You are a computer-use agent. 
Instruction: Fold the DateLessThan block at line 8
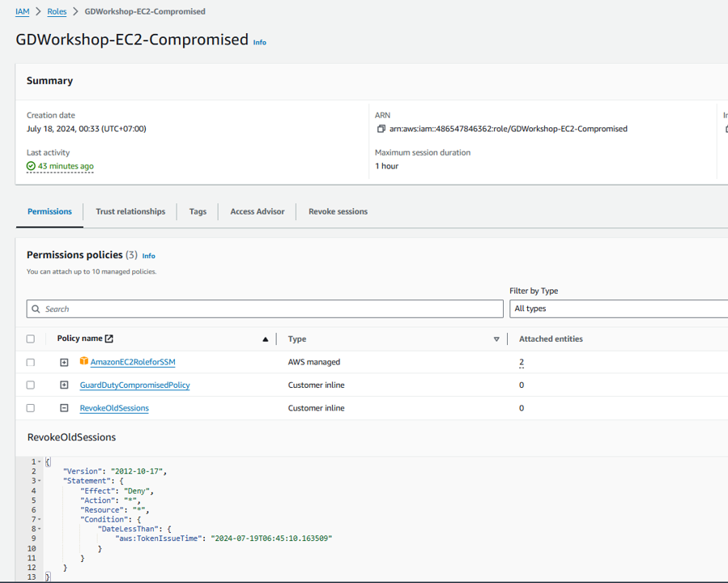pyautogui.click(x=40, y=529)
